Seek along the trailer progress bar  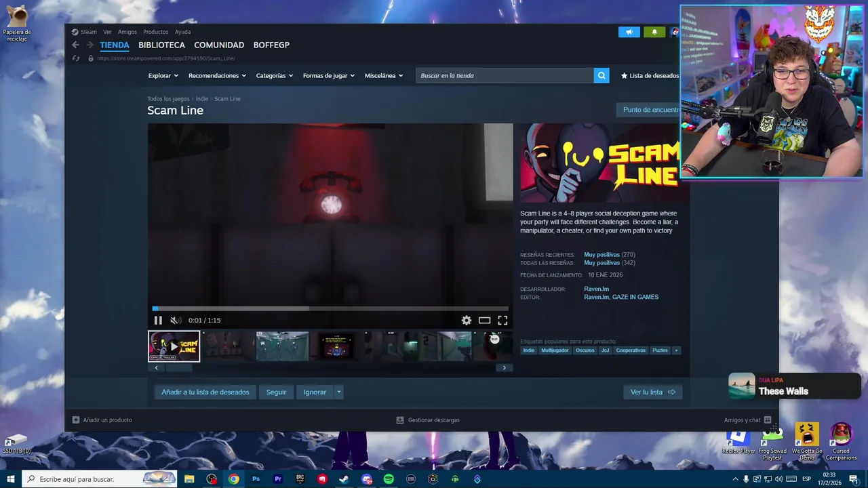(330, 308)
